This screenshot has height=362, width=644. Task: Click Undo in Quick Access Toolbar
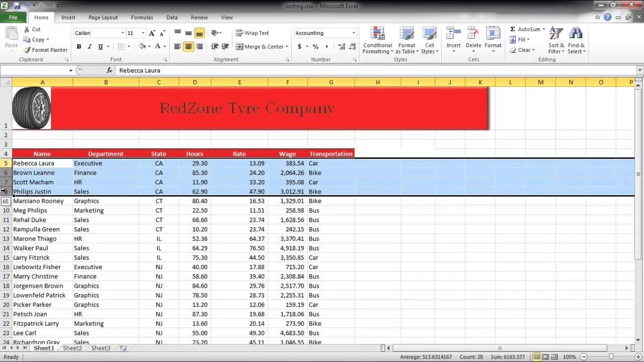click(28, 6)
